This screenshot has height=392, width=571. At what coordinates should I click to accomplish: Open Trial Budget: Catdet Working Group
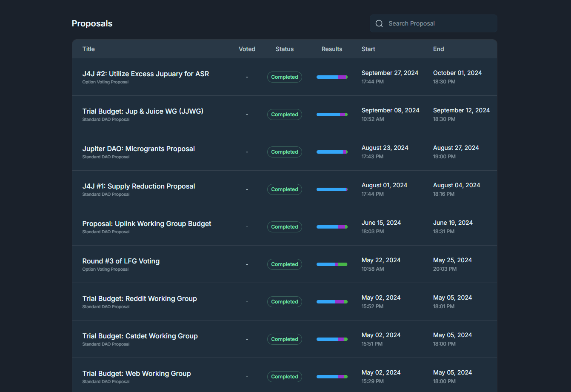(140, 336)
